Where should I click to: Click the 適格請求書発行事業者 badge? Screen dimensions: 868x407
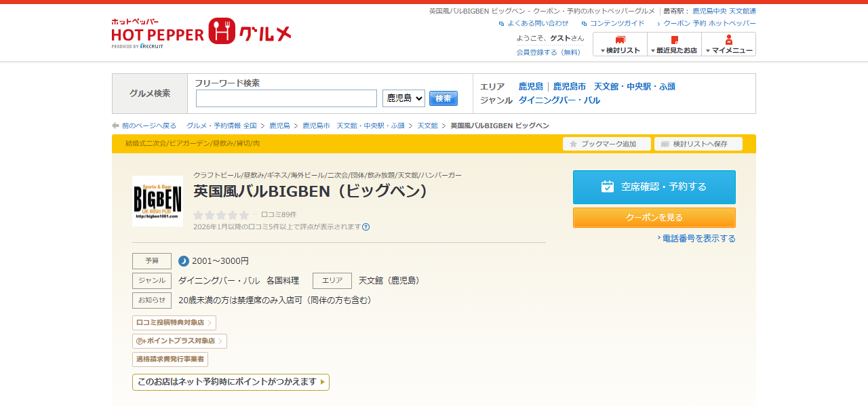(x=170, y=360)
